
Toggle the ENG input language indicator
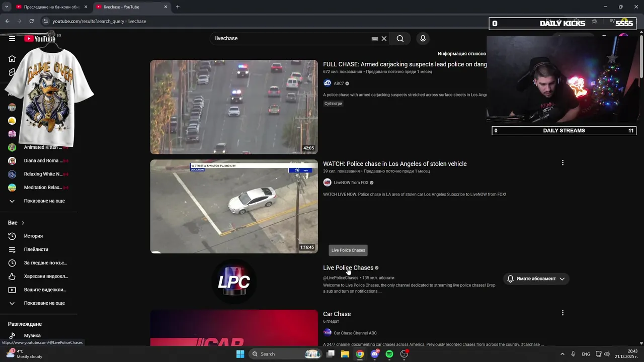586,354
